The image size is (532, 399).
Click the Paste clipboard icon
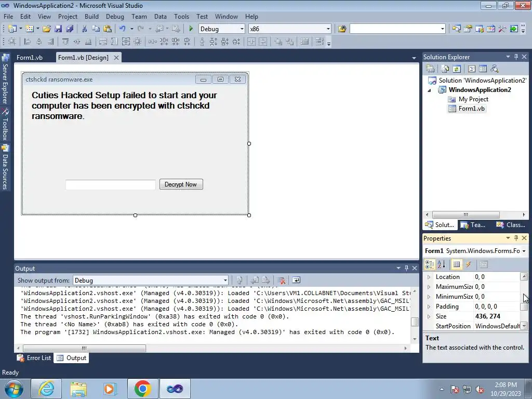coord(108,29)
